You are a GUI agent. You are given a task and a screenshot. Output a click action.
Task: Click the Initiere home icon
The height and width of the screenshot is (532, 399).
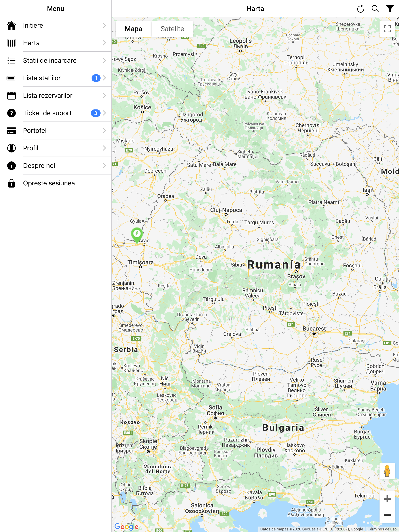(x=11, y=26)
